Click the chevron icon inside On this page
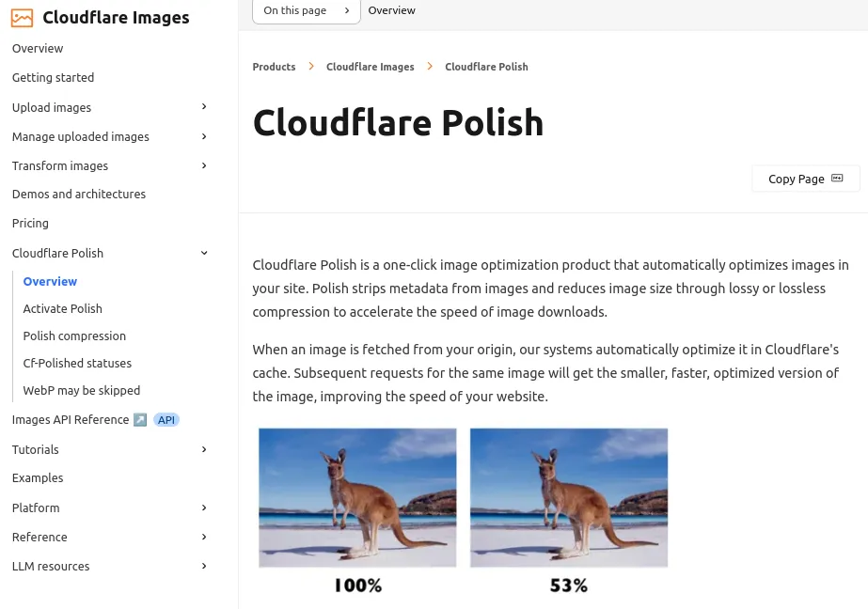This screenshot has width=868, height=609. click(x=346, y=10)
